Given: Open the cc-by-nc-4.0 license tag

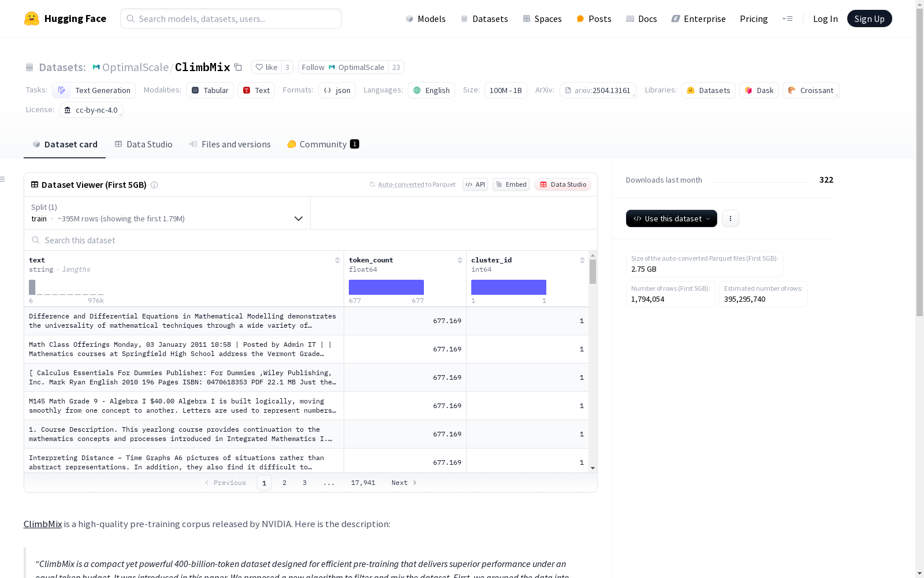Looking at the screenshot, I should 91,110.
